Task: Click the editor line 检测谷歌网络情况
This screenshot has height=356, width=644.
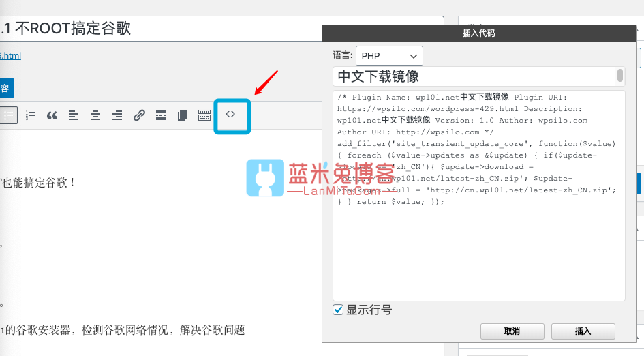Action: pyautogui.click(x=125, y=329)
